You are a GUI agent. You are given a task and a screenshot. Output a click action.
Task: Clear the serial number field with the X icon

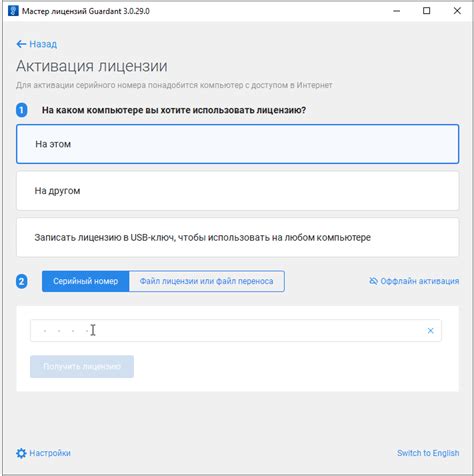coord(430,330)
